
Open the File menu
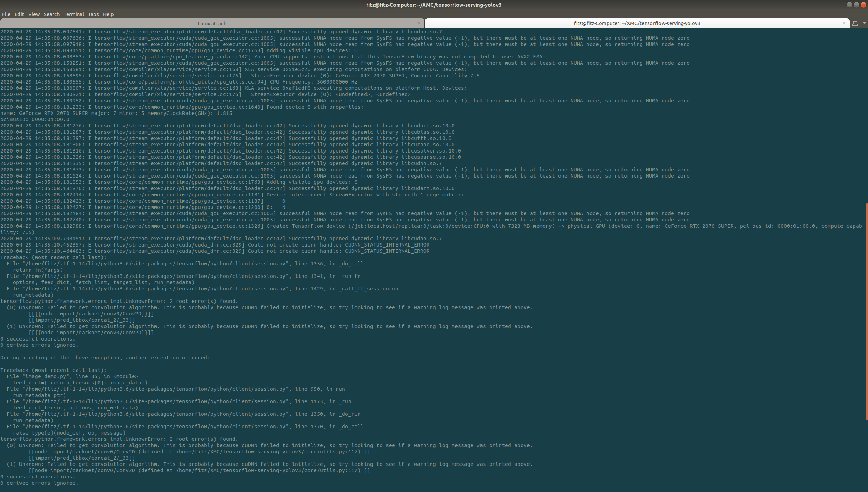tap(6, 14)
